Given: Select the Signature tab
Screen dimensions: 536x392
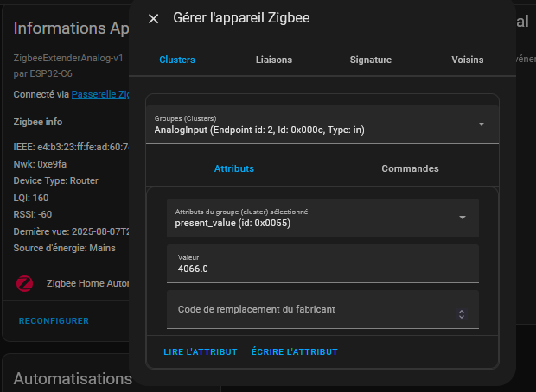Looking at the screenshot, I should 370,60.
